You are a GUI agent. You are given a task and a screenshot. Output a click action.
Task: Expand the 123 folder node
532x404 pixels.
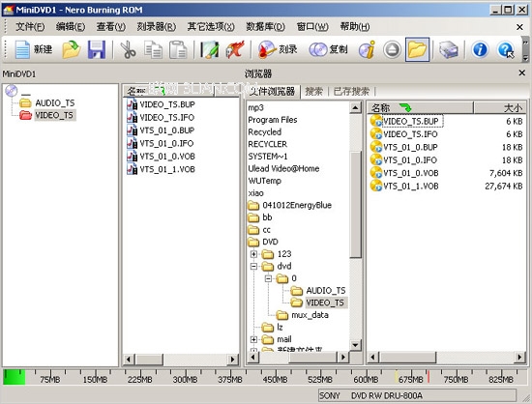click(253, 254)
